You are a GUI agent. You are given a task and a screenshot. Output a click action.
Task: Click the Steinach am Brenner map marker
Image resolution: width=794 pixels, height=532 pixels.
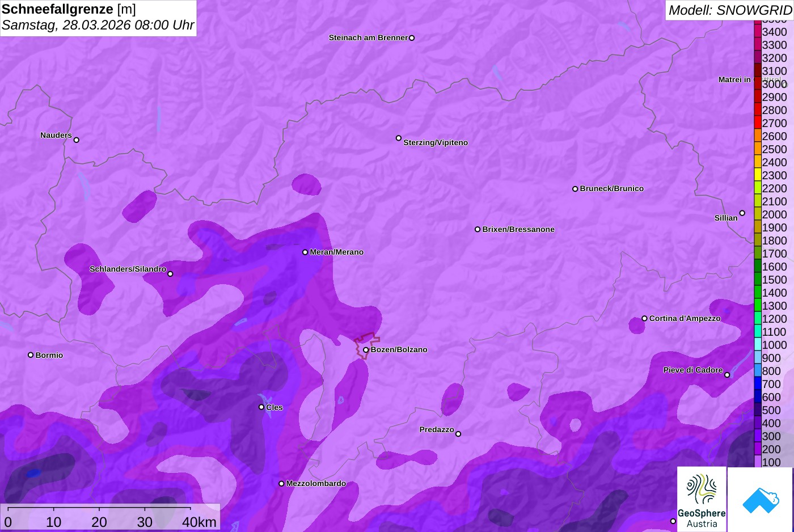pos(412,38)
